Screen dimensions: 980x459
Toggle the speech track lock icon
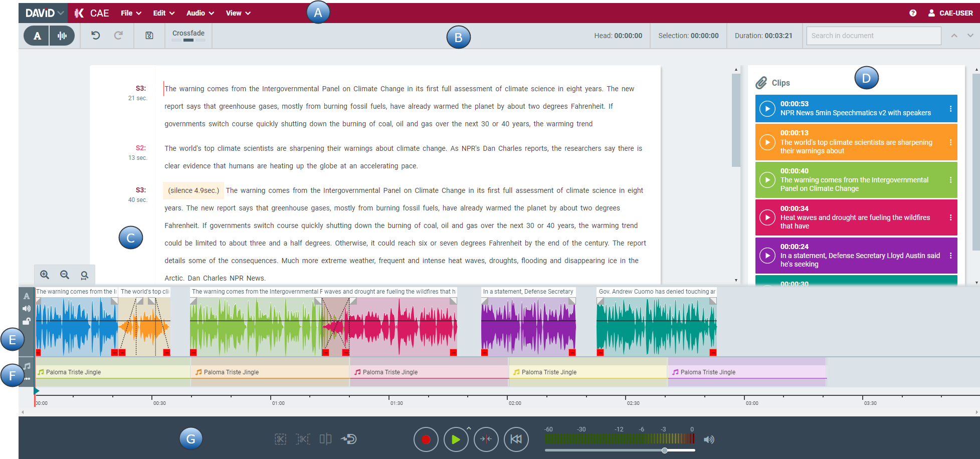[27, 321]
